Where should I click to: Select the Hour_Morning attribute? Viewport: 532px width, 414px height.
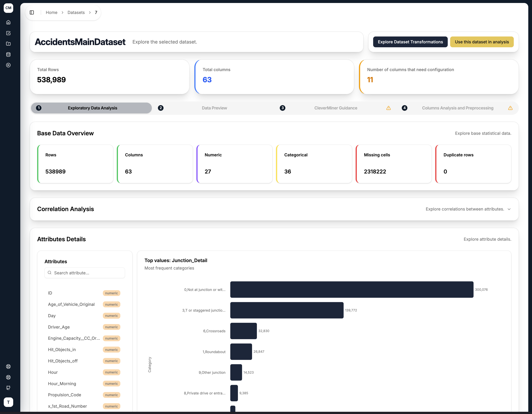coord(84,383)
